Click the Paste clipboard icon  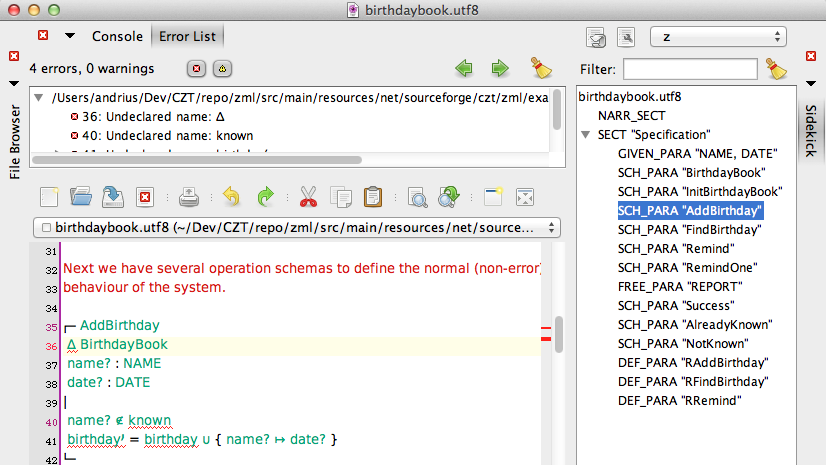coord(373,197)
